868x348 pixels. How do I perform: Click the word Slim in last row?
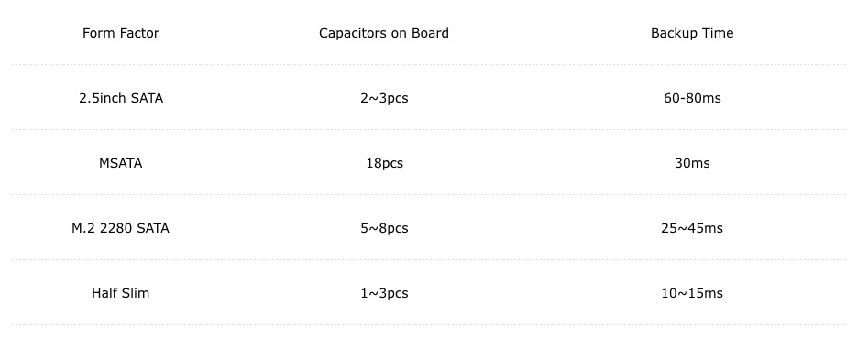coord(137,293)
